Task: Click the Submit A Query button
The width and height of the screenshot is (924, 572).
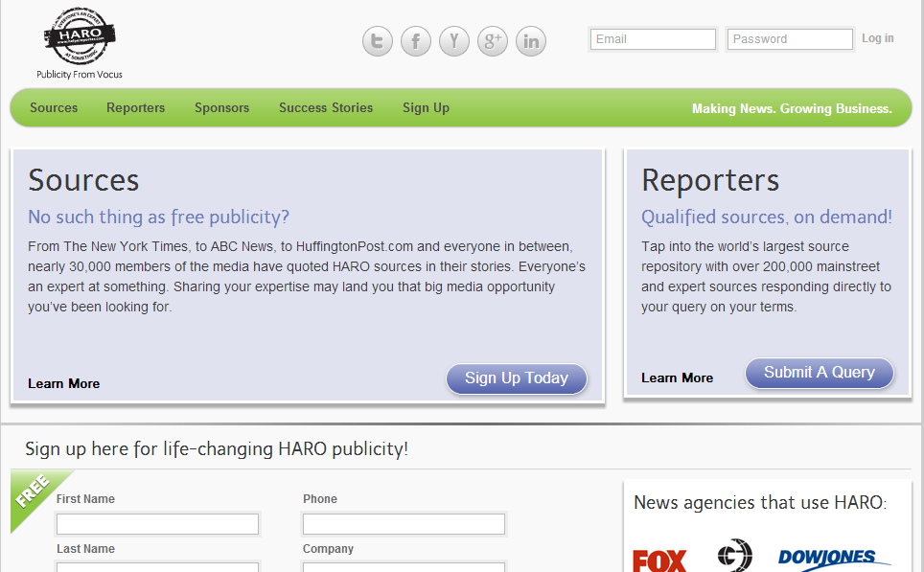Action: point(820,373)
